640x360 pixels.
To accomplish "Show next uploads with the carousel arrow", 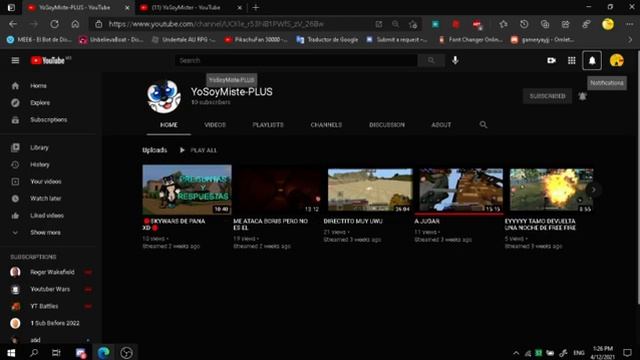I will (593, 190).
